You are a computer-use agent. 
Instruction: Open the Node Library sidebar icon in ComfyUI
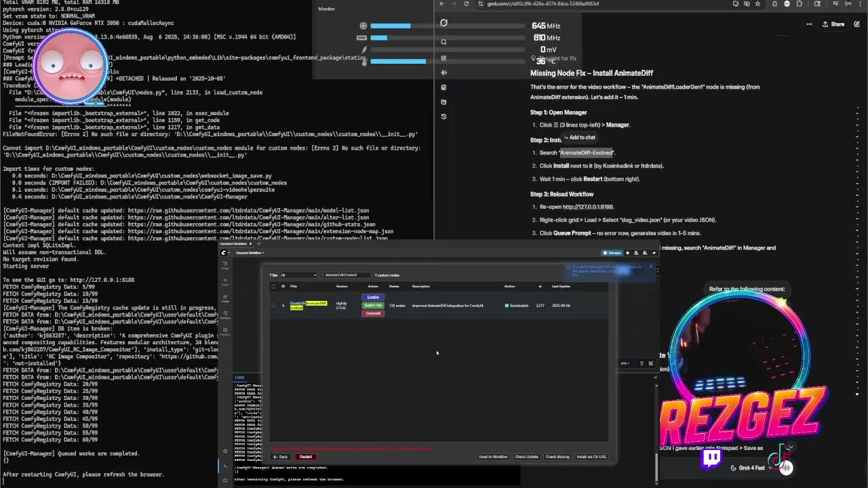tap(225, 281)
